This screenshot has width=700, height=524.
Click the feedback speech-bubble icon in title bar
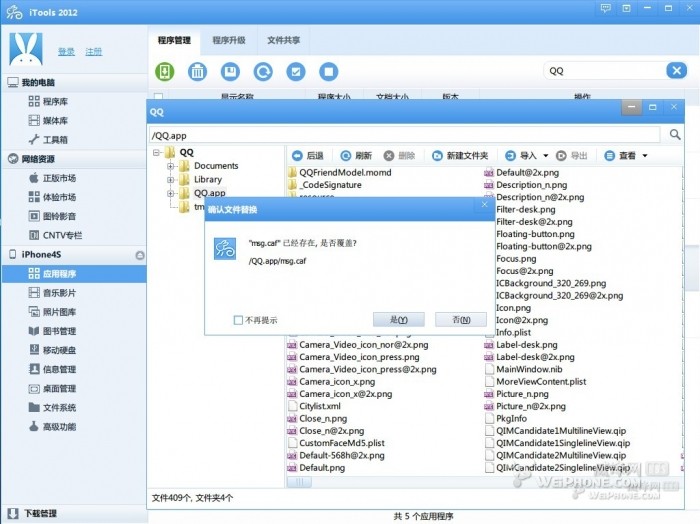point(605,8)
